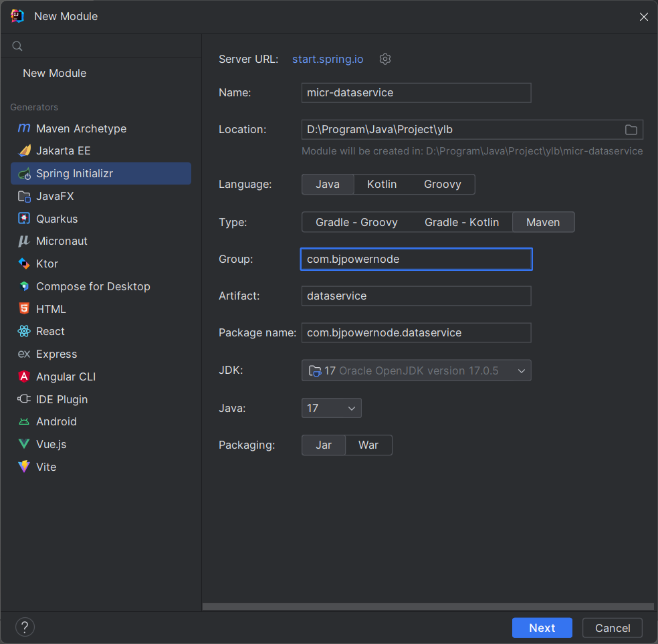Click the React atom icon

[24, 331]
